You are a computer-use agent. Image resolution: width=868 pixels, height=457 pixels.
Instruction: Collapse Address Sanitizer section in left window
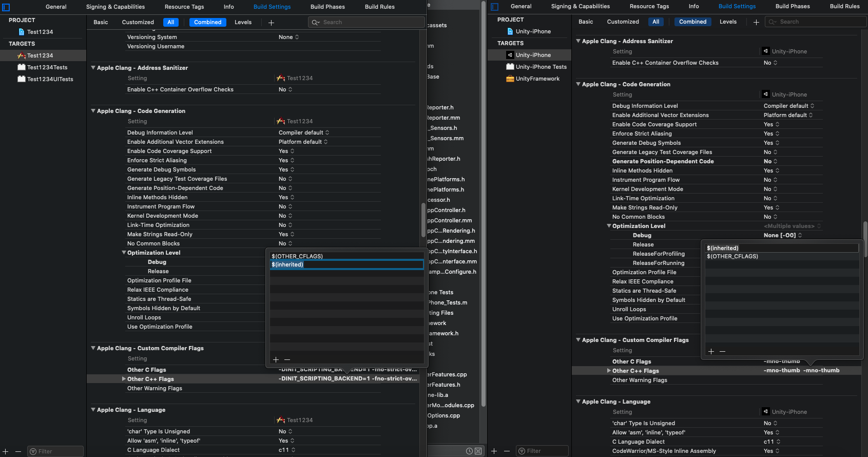(x=93, y=68)
